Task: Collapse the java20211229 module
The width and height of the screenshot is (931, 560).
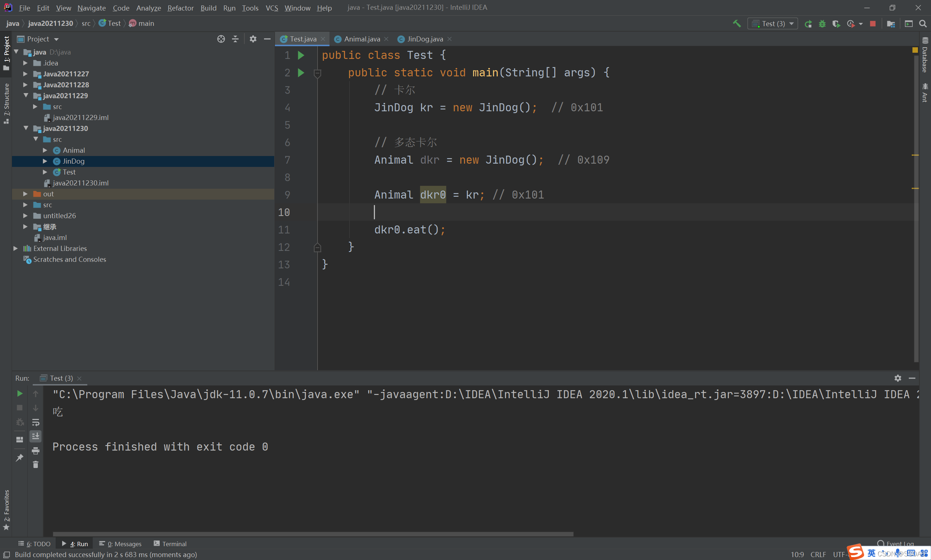Action: (25, 96)
